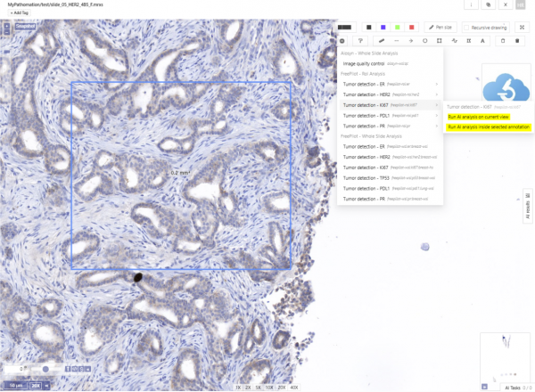Click the fullscreen expand icon
The height and width of the screenshot is (392, 535).
click(x=522, y=27)
